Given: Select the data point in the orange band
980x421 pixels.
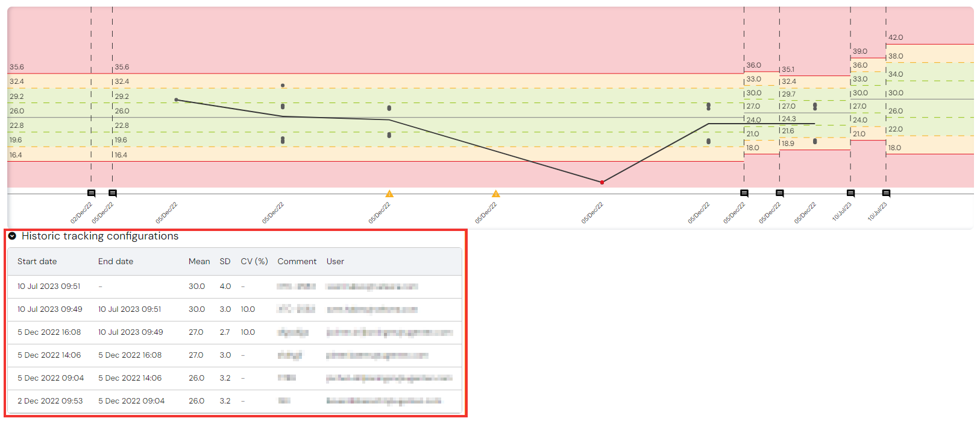Looking at the screenshot, I should [x=283, y=86].
